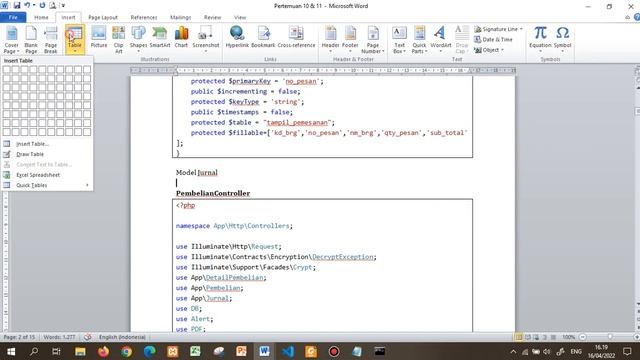Change language English (Indonesia) in status bar

pyautogui.click(x=122, y=337)
